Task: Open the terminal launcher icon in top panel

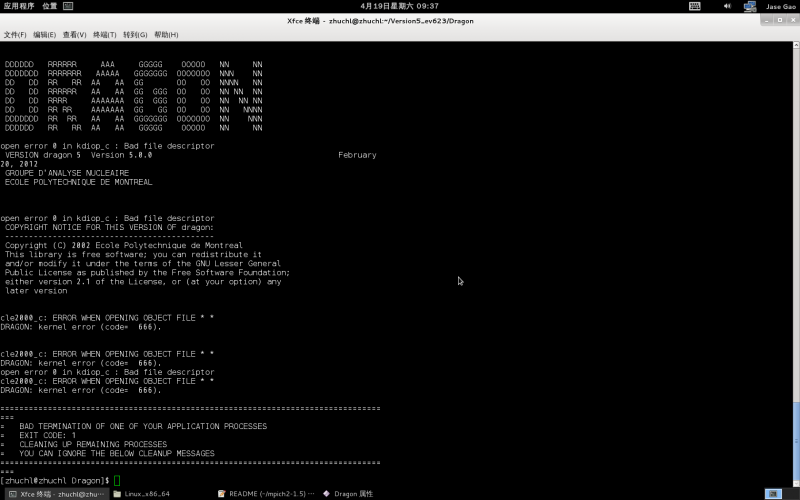Action: tap(68, 6)
